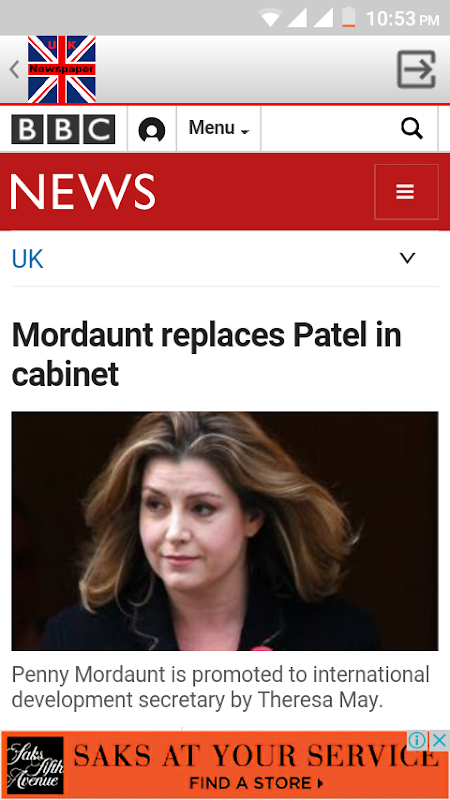
Task: Open the BBC logo homepage
Action: 63,129
